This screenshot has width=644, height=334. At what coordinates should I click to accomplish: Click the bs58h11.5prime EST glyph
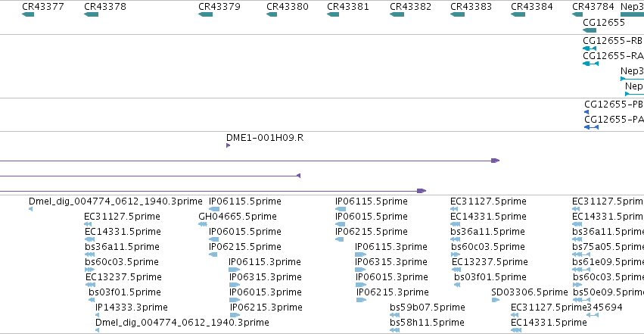(x=395, y=330)
